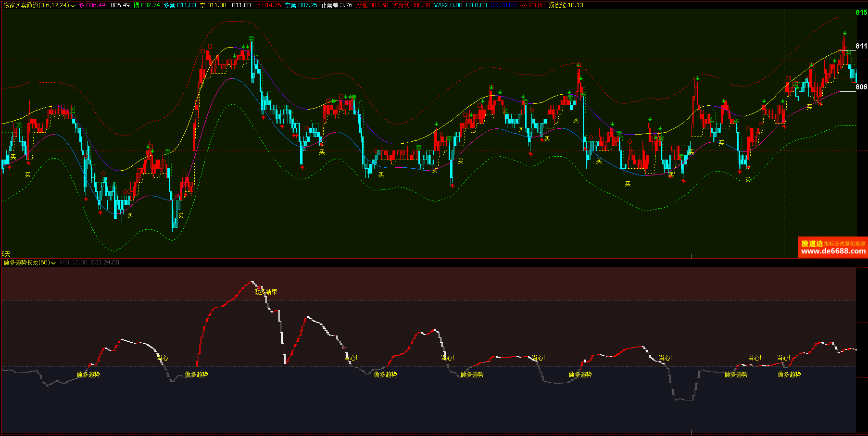The height and width of the screenshot is (436, 868).
Task: Click the 6天 period label
Action: point(6,254)
